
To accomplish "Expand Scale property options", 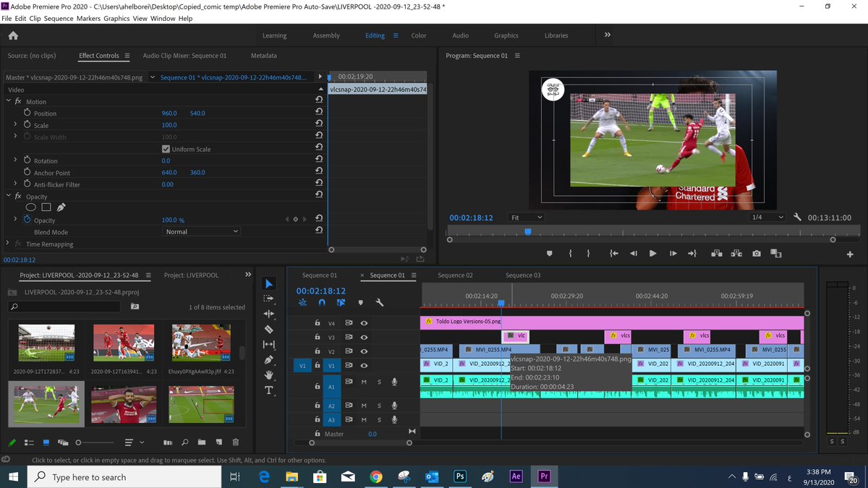I will tap(15, 125).
